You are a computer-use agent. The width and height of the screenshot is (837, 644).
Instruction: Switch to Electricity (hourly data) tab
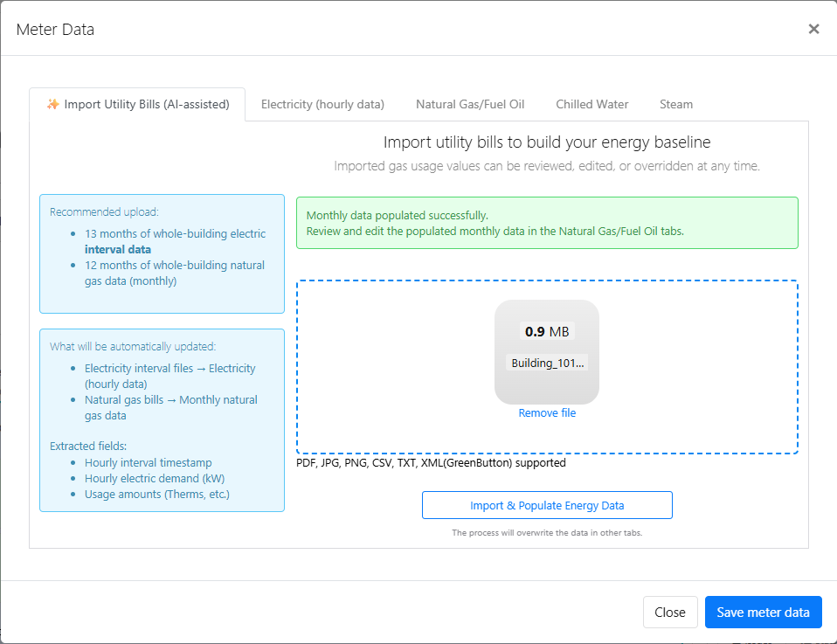pyautogui.click(x=322, y=104)
